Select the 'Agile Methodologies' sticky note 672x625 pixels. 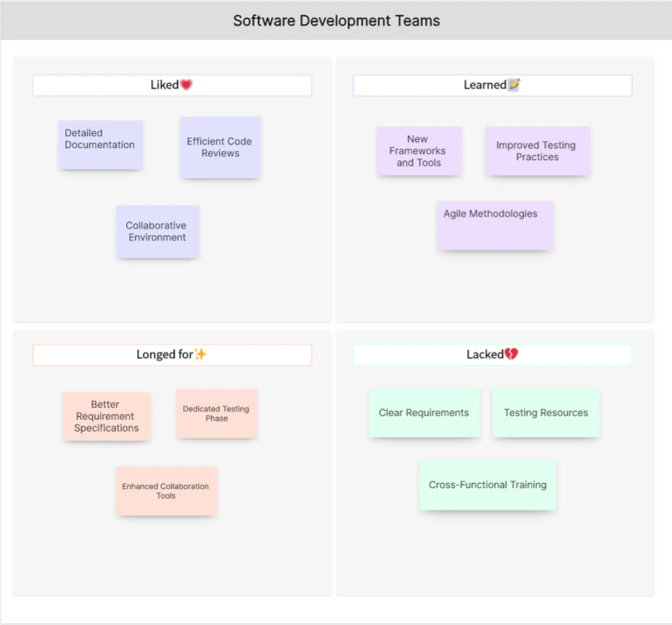[495, 225]
